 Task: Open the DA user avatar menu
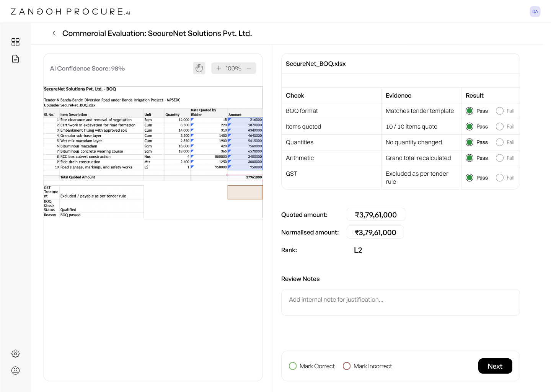click(535, 11)
